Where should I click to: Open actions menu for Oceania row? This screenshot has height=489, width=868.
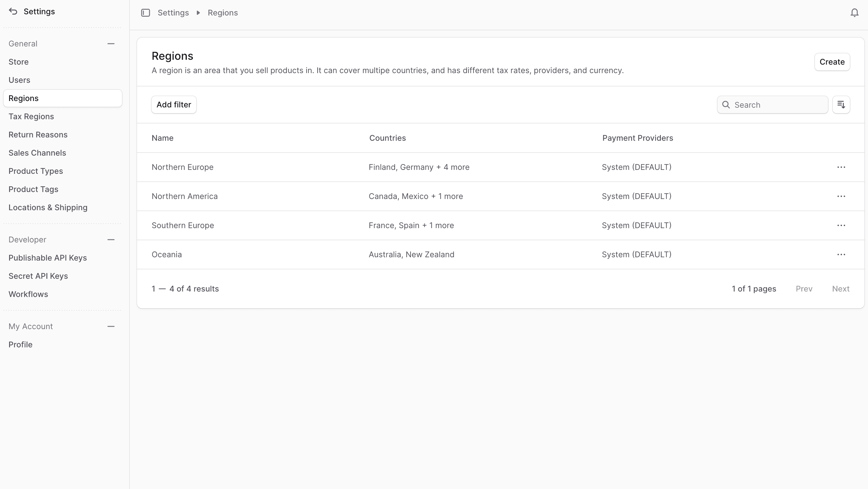point(841,255)
